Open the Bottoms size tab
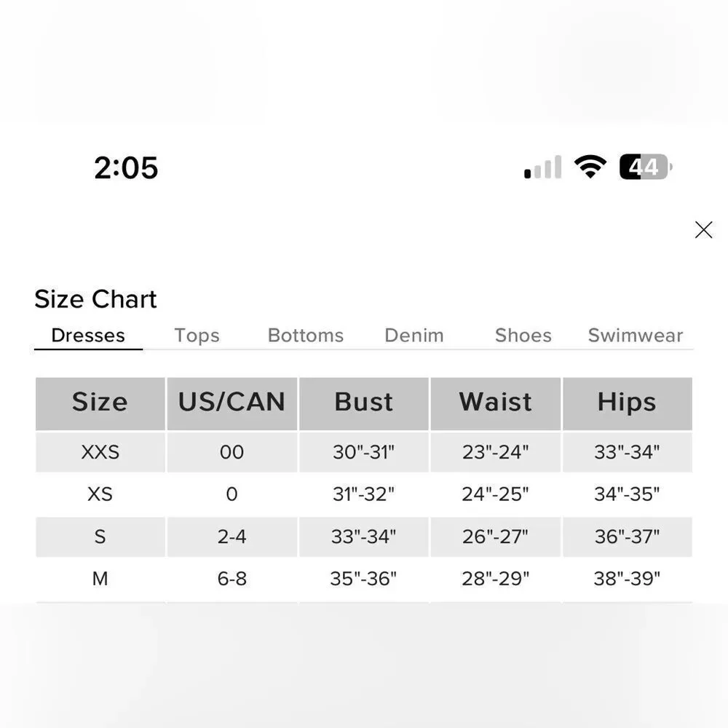This screenshot has height=728, width=728. (x=305, y=336)
